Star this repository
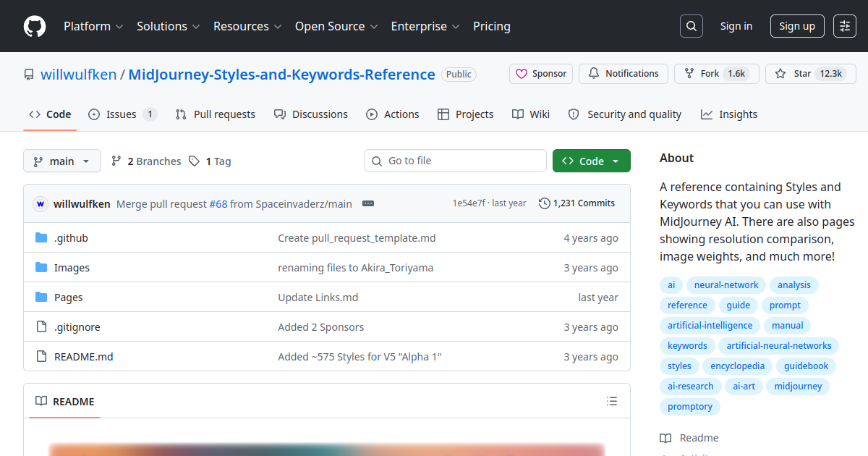 [x=811, y=74]
